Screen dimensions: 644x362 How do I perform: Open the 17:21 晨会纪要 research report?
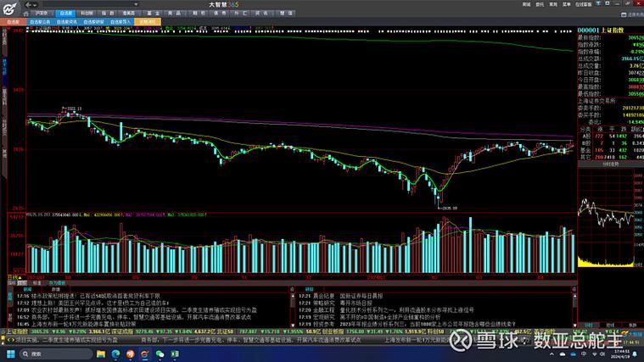pyautogui.click(x=340, y=296)
